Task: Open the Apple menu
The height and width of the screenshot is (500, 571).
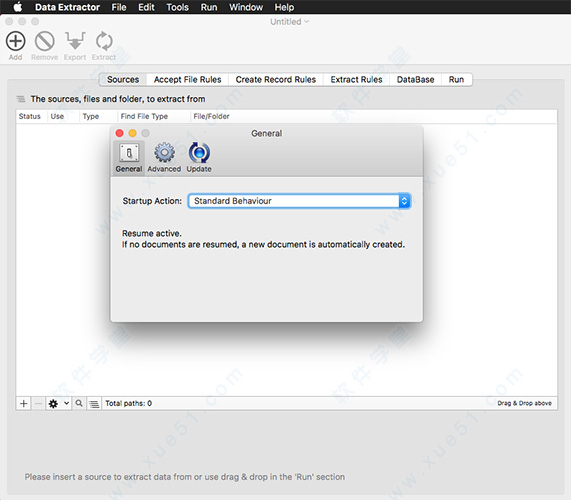Action: coord(17,7)
